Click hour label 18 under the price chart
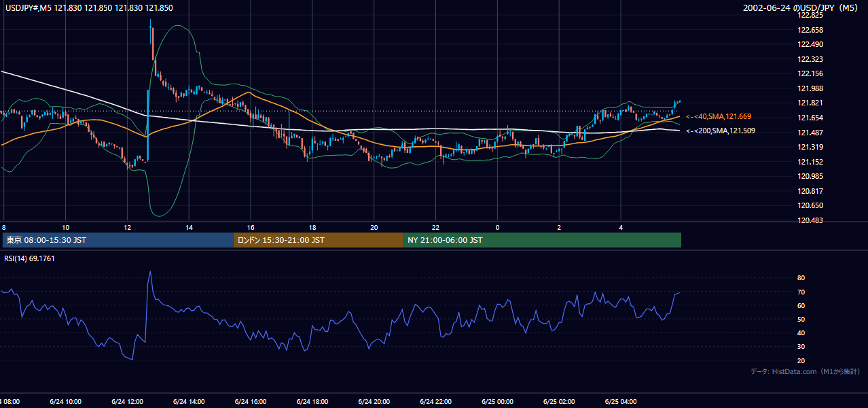The height and width of the screenshot is (408, 868). tap(312, 227)
